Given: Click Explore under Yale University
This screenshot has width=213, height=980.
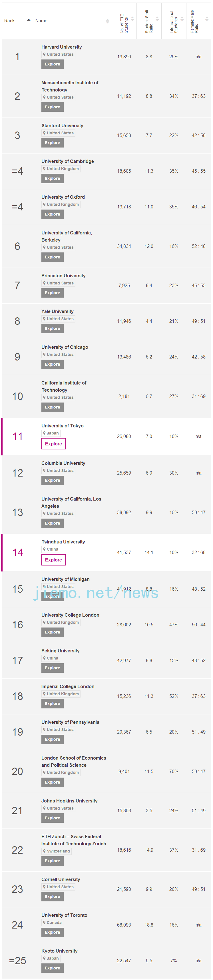Looking at the screenshot, I should (x=53, y=329).
